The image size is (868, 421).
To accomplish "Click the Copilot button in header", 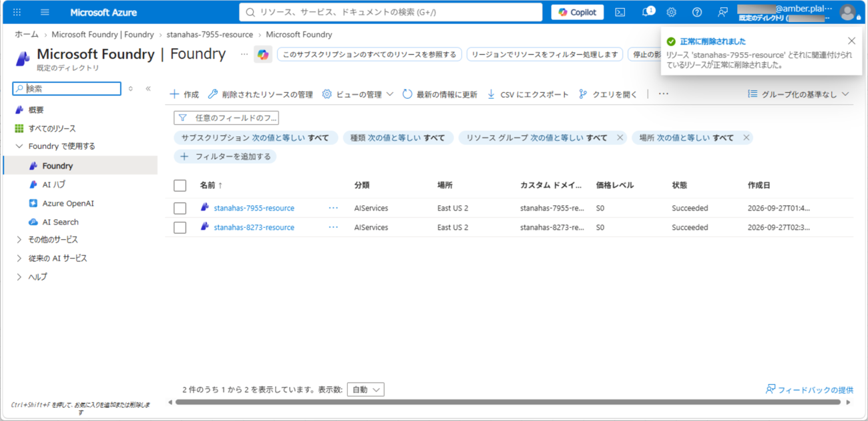I will coord(578,12).
